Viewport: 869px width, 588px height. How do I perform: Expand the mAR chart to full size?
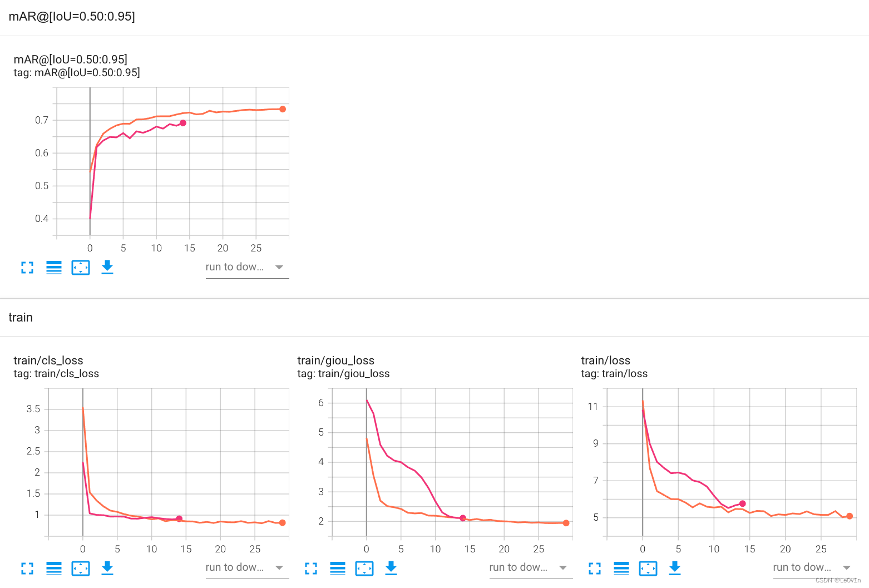tap(27, 268)
